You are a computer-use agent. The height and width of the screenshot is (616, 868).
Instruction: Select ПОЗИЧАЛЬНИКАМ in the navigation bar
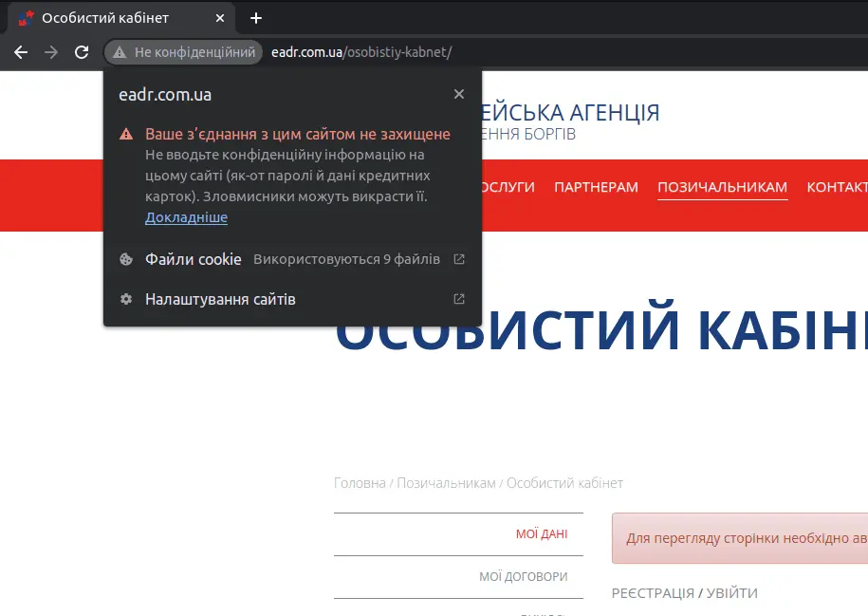[722, 187]
